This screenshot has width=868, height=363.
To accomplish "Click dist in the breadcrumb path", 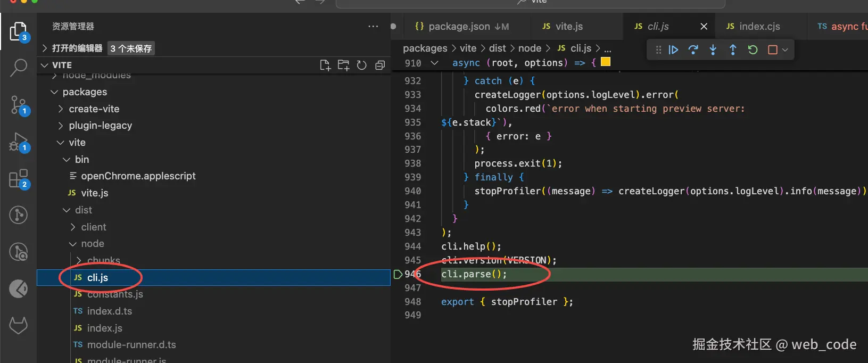I will pyautogui.click(x=498, y=48).
